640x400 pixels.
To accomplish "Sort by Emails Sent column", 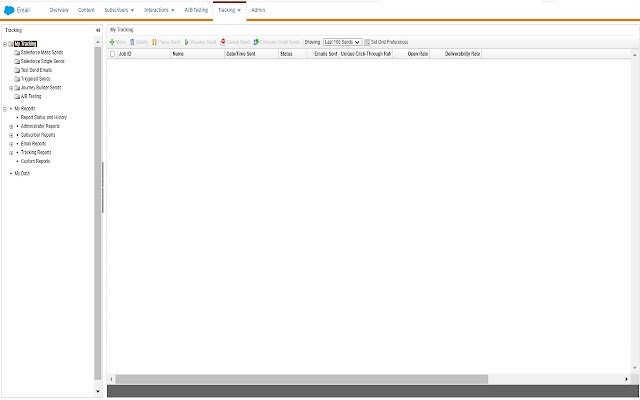I will (323, 54).
